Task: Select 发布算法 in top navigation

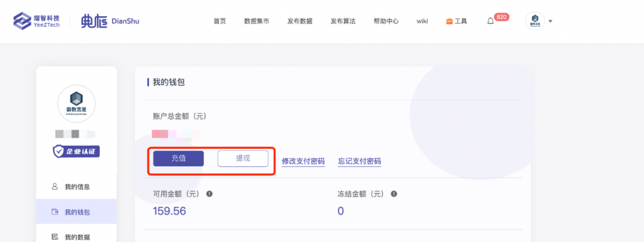Action: [x=343, y=22]
